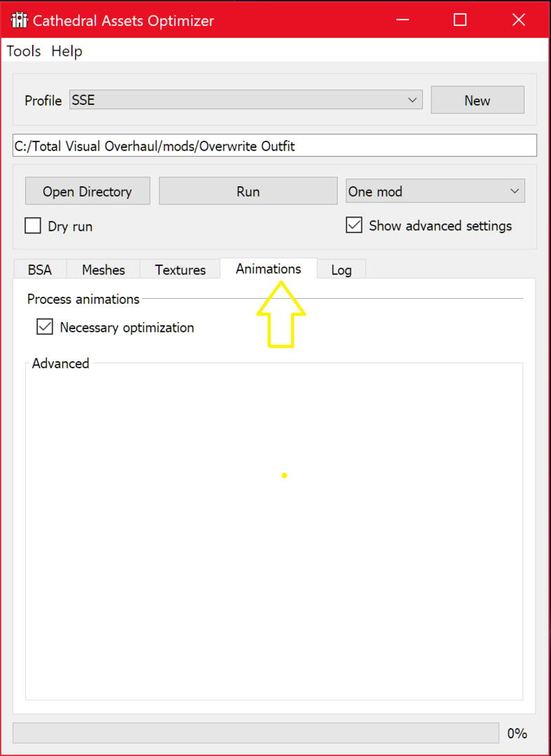The width and height of the screenshot is (551, 756).
Task: Maximize the Cathedral Assets Optimizer window
Action: pyautogui.click(x=460, y=20)
